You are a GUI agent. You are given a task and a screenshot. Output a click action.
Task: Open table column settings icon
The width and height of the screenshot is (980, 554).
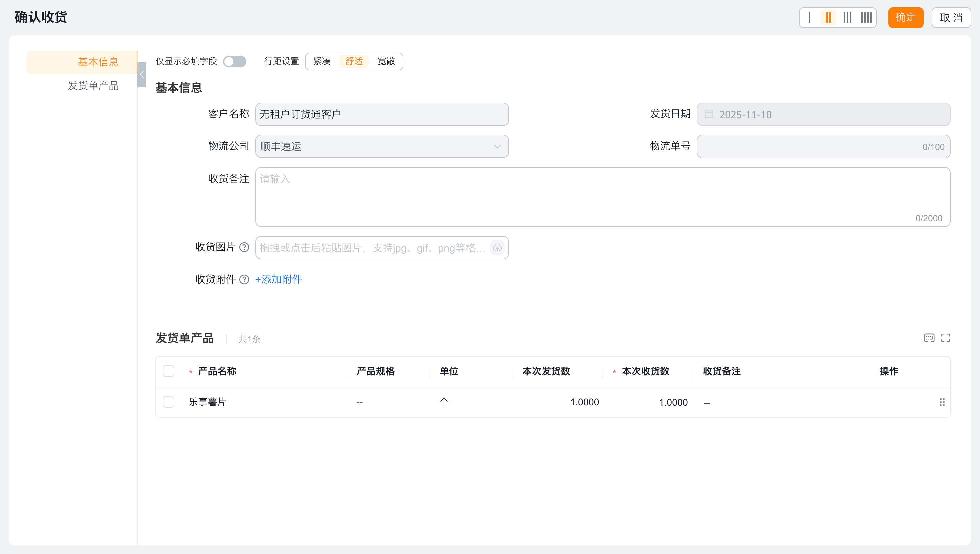pyautogui.click(x=929, y=338)
